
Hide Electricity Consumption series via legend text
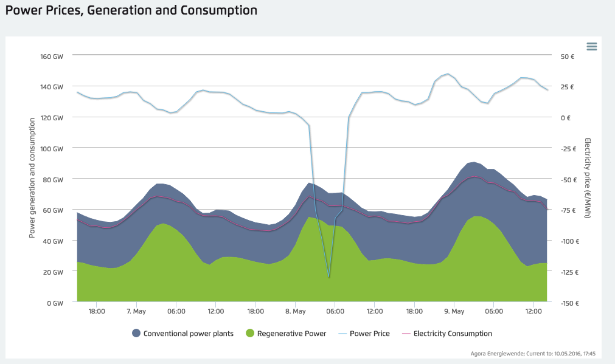click(x=453, y=334)
